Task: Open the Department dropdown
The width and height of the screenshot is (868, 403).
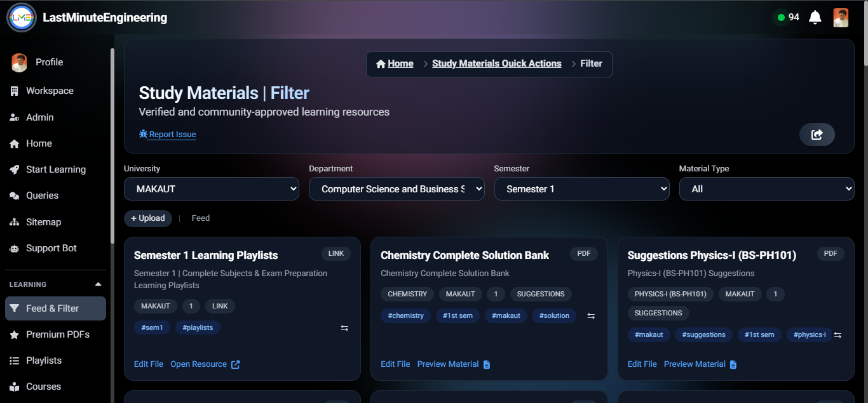Action: 397,189
